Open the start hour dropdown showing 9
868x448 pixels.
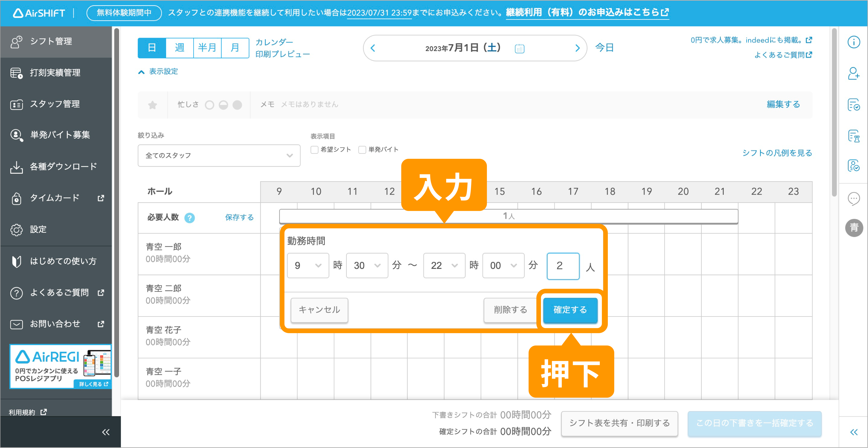(308, 266)
